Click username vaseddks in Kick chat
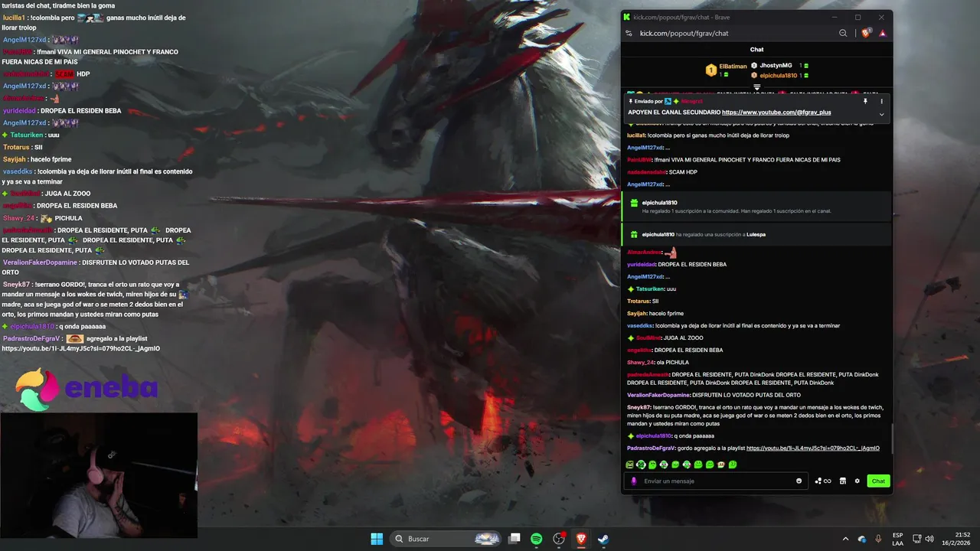 [641, 326]
